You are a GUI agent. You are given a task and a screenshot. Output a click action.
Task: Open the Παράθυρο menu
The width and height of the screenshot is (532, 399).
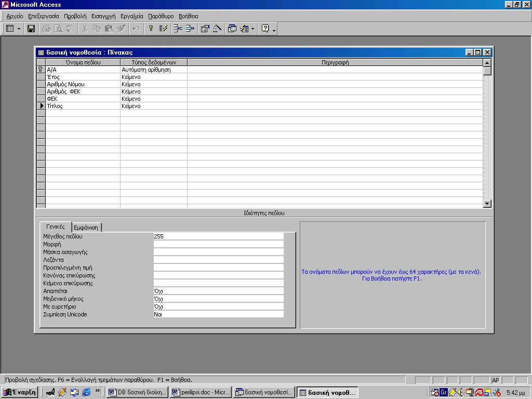[161, 16]
